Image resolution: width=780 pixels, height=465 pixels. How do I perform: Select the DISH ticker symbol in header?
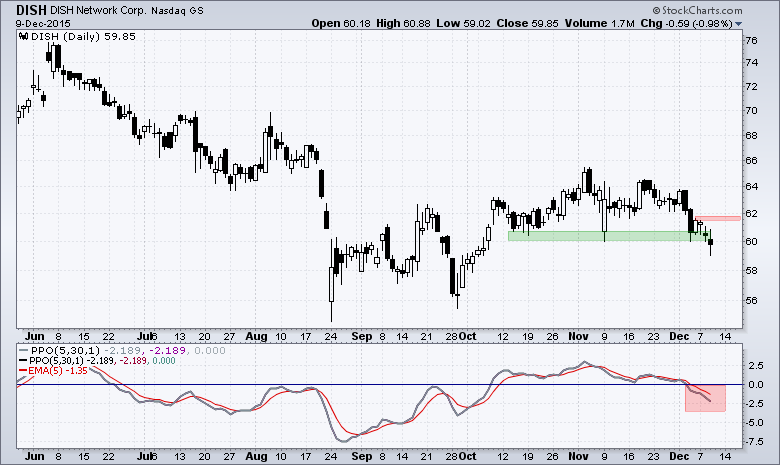(31, 10)
